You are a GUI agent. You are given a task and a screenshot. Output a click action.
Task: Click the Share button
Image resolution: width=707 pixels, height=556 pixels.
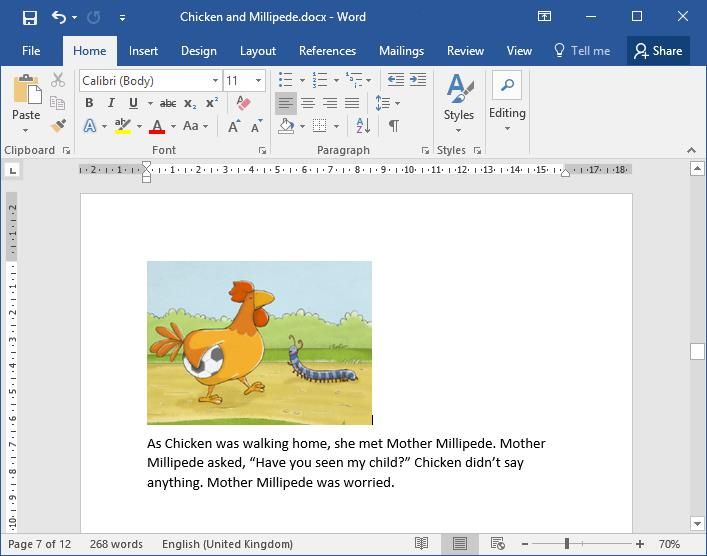click(x=658, y=51)
